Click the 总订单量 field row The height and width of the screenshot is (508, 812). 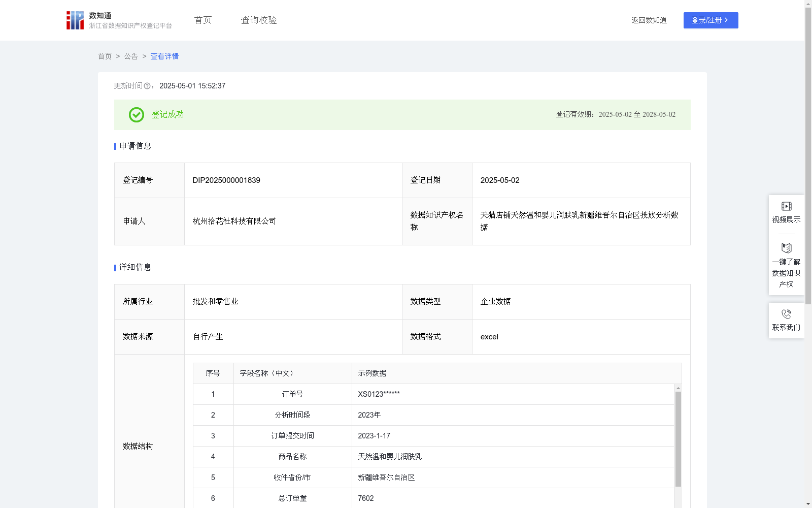(x=433, y=498)
